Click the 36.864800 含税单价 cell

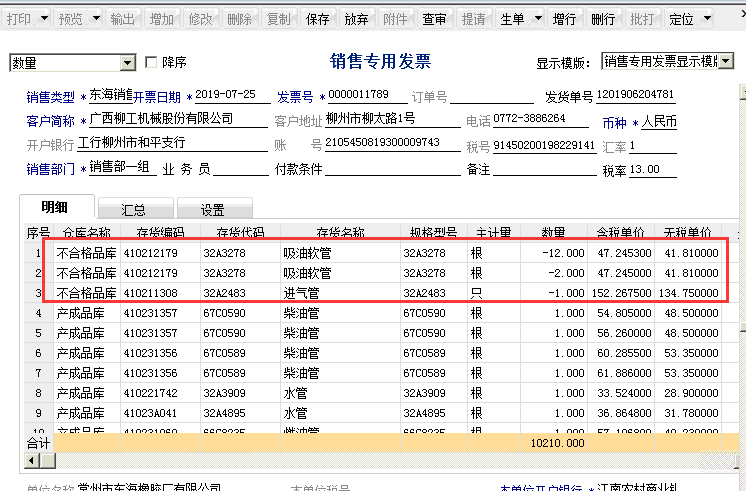coord(621,413)
